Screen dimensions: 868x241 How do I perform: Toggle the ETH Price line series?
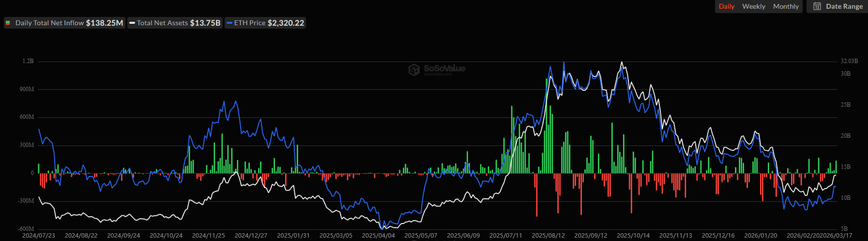coord(250,23)
